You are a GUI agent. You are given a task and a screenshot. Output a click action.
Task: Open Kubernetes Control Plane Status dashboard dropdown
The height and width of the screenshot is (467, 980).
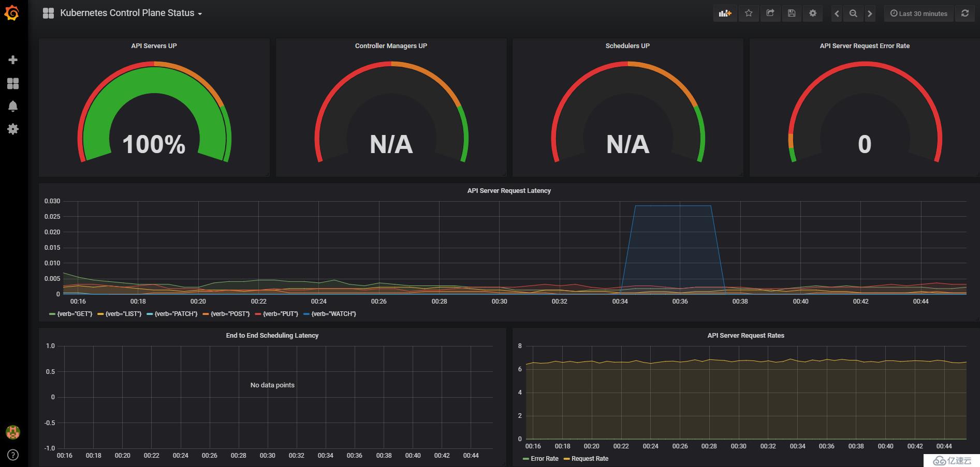click(131, 13)
